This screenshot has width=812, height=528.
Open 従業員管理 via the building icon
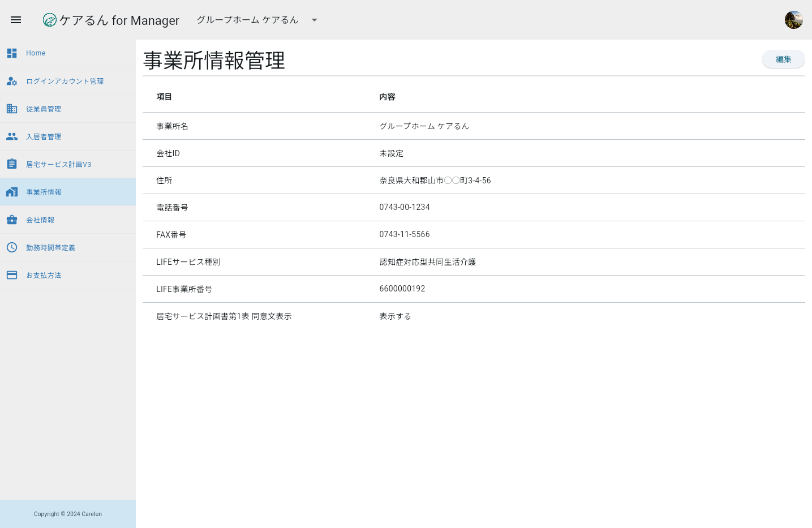(12, 109)
